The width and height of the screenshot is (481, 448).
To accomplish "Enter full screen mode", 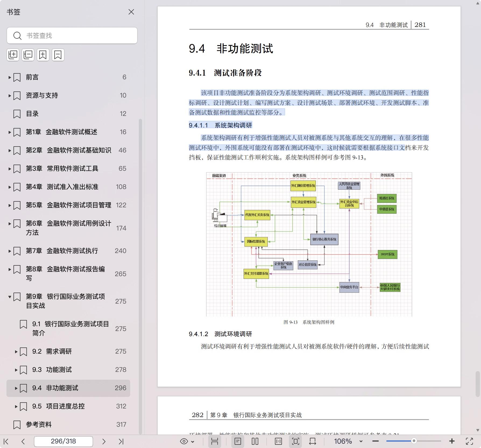I will pyautogui.click(x=469, y=441).
